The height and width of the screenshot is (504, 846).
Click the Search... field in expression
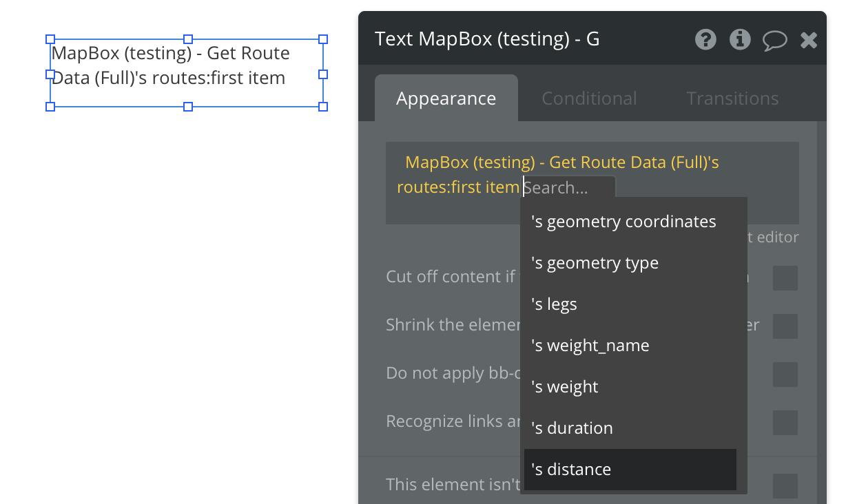tap(568, 187)
